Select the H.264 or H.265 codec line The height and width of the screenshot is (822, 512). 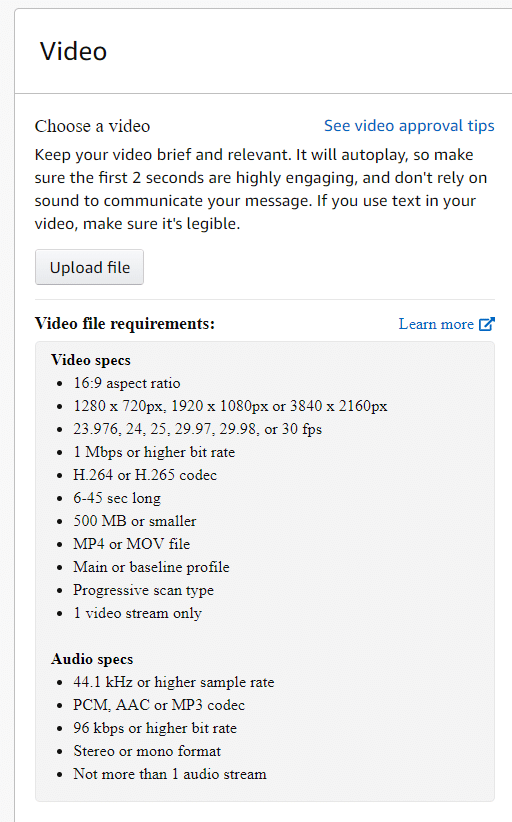pos(145,475)
